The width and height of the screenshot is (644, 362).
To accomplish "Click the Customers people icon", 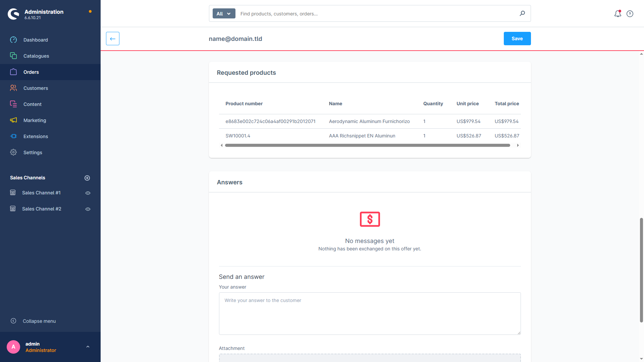I will (x=13, y=88).
